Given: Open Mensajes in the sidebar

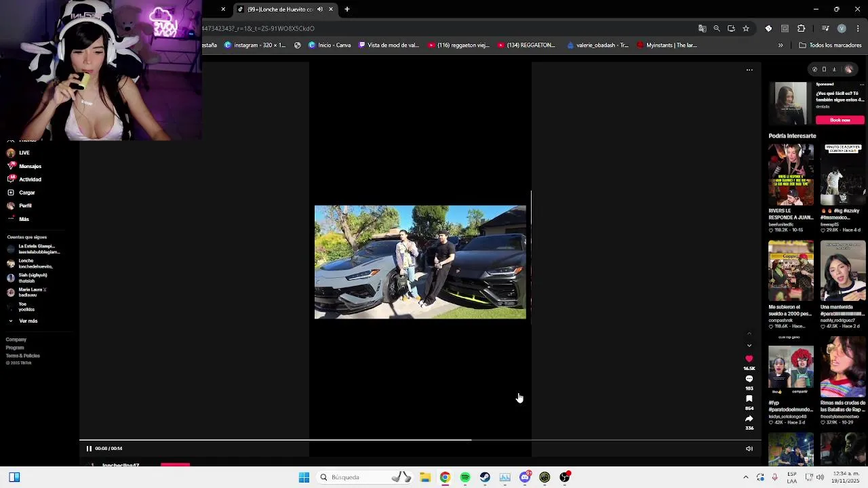Looking at the screenshot, I should [x=24, y=166].
